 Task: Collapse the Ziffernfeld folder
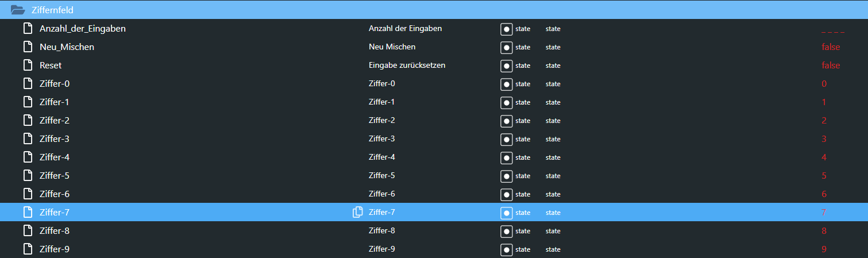18,10
